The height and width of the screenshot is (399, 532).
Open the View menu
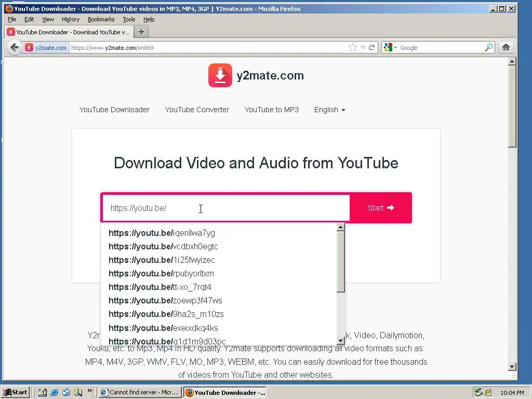[x=48, y=19]
